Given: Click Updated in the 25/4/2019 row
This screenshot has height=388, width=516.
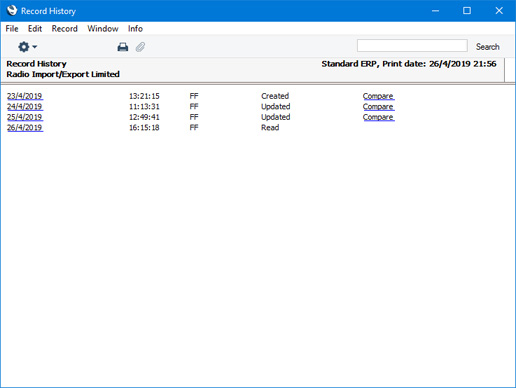Looking at the screenshot, I should (x=276, y=117).
